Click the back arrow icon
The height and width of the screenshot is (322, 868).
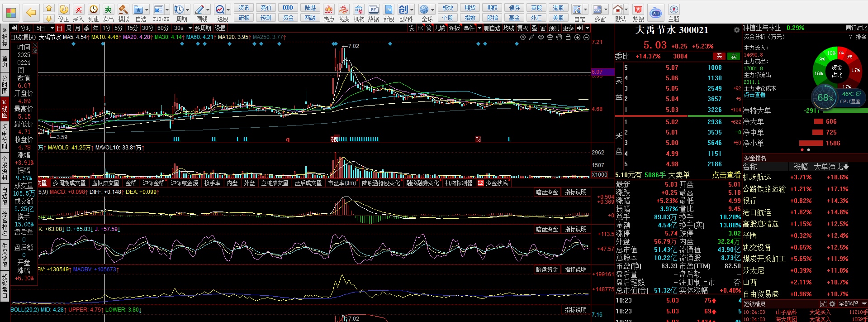click(x=31, y=12)
